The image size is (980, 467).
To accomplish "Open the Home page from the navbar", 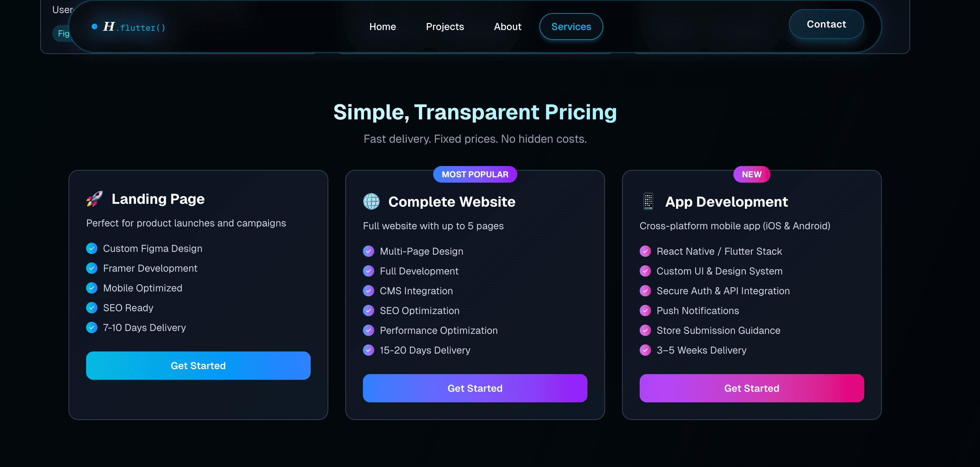I will [x=382, y=26].
